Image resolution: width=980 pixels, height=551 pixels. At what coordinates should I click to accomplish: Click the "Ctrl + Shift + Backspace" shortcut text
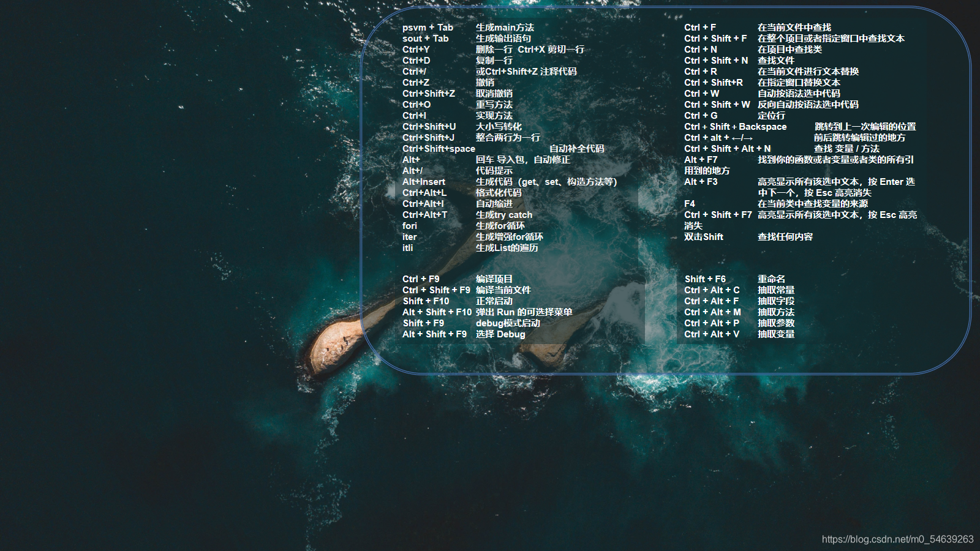point(736,127)
